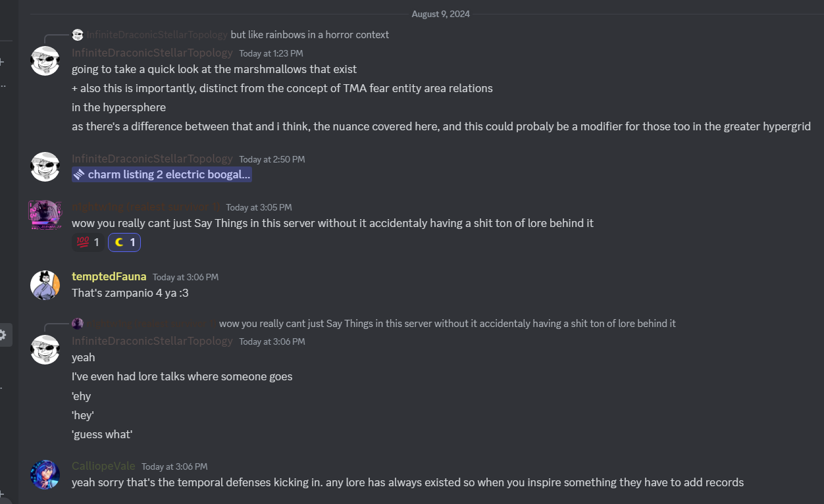Image resolution: width=824 pixels, height=504 pixels.
Task: Click InfiniteDraconicStellarTopology username at 2:50 PM
Action: [152, 159]
